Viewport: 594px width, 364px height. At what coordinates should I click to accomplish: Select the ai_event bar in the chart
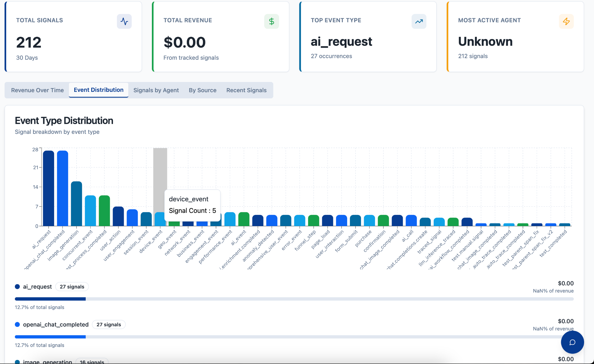(x=244, y=219)
